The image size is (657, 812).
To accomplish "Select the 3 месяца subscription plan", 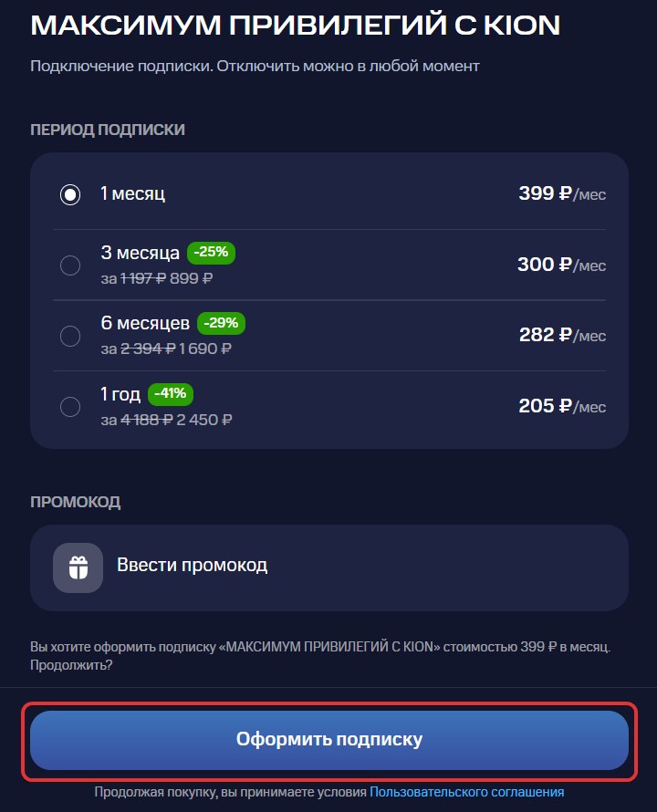I will point(70,265).
